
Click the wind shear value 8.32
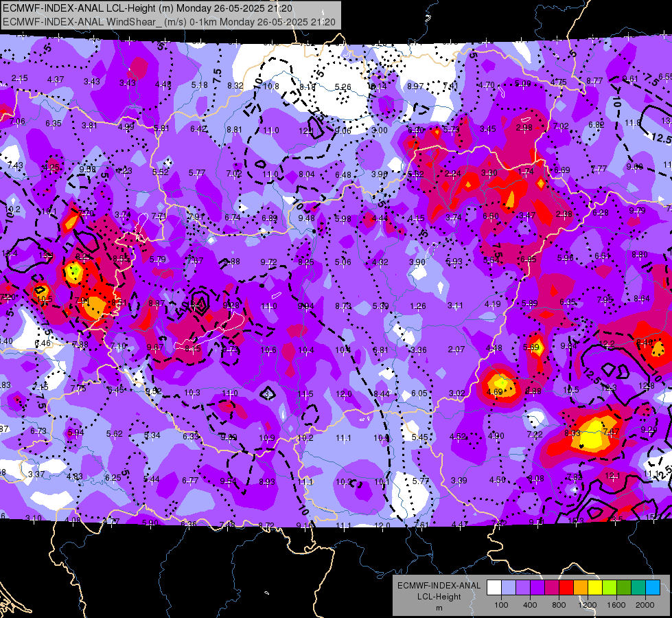coord(235,86)
